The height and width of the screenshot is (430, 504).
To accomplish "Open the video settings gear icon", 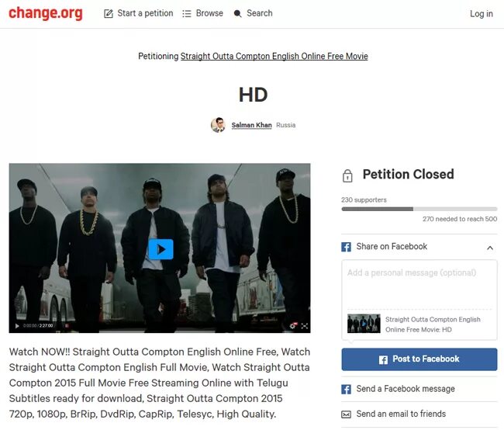I will coord(292,326).
